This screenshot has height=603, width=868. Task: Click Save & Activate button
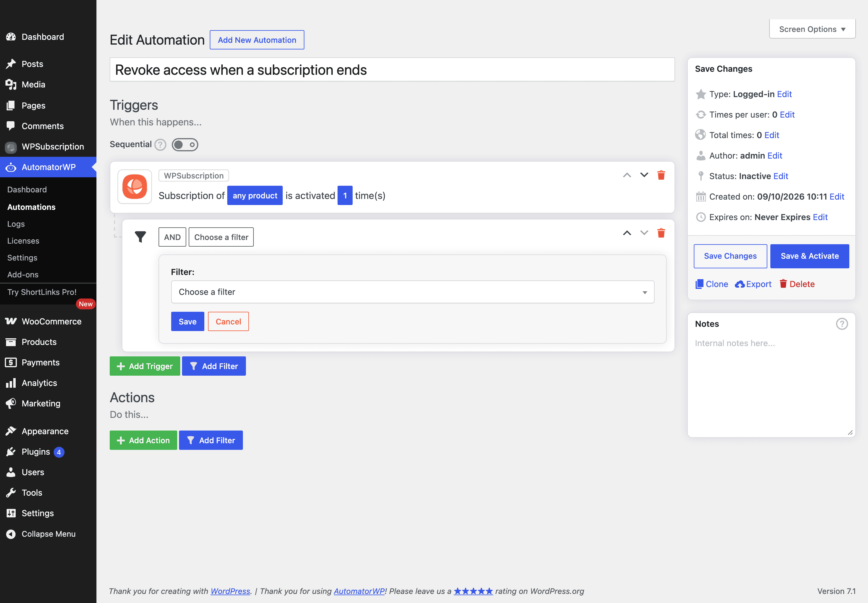coord(810,256)
